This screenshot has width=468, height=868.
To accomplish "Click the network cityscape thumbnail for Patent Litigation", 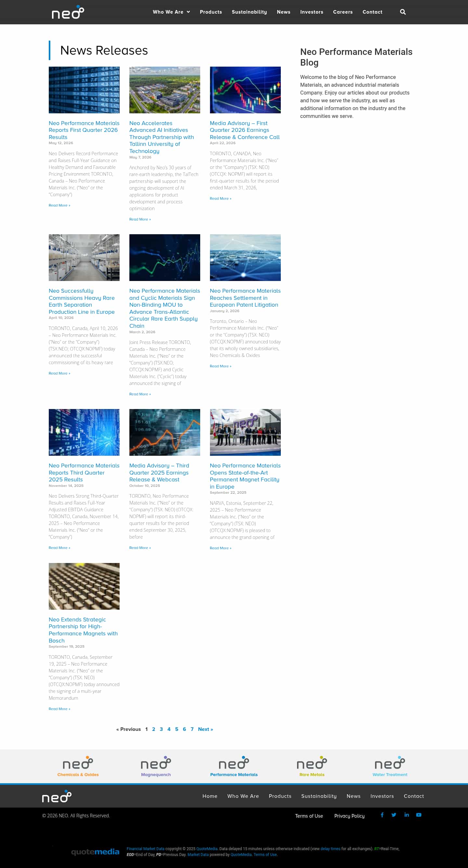I will point(245,258).
